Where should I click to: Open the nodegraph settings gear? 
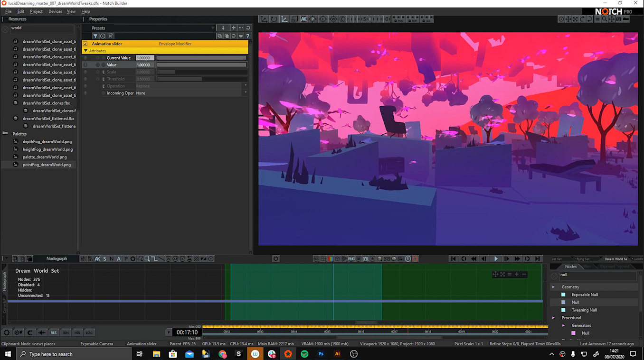click(276, 259)
